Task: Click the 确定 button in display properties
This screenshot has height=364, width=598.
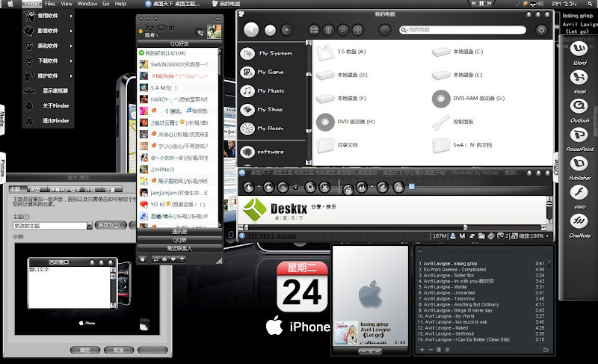Action: 85,350
